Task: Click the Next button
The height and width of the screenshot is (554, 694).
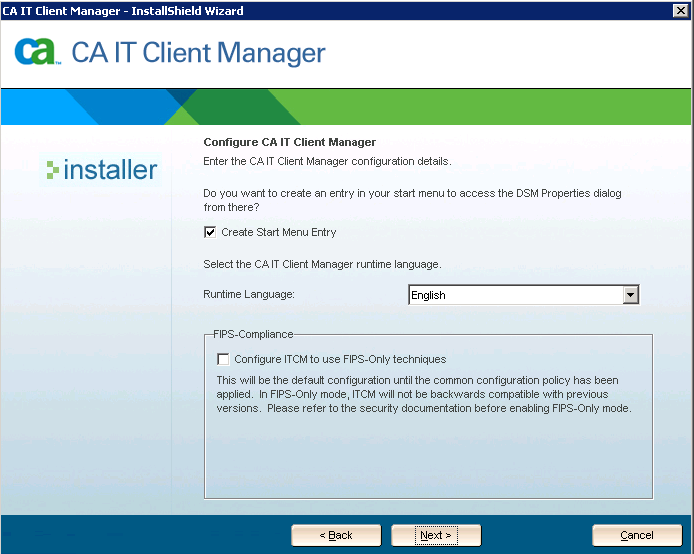Action: click(436, 535)
